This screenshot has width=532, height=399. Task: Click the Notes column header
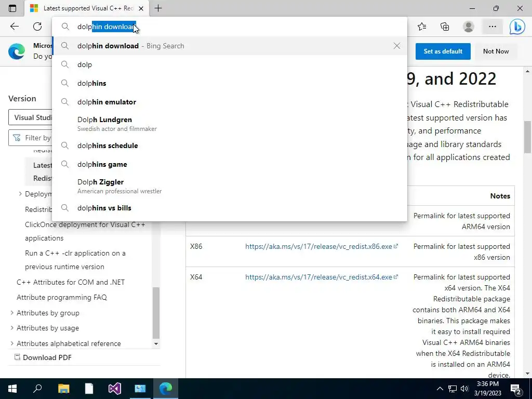pyautogui.click(x=500, y=196)
